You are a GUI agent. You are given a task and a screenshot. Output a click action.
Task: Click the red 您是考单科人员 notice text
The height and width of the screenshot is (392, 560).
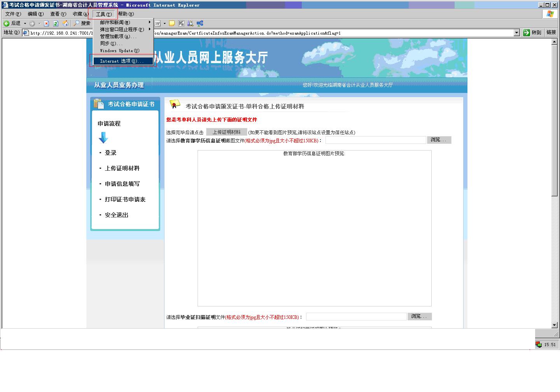click(212, 120)
